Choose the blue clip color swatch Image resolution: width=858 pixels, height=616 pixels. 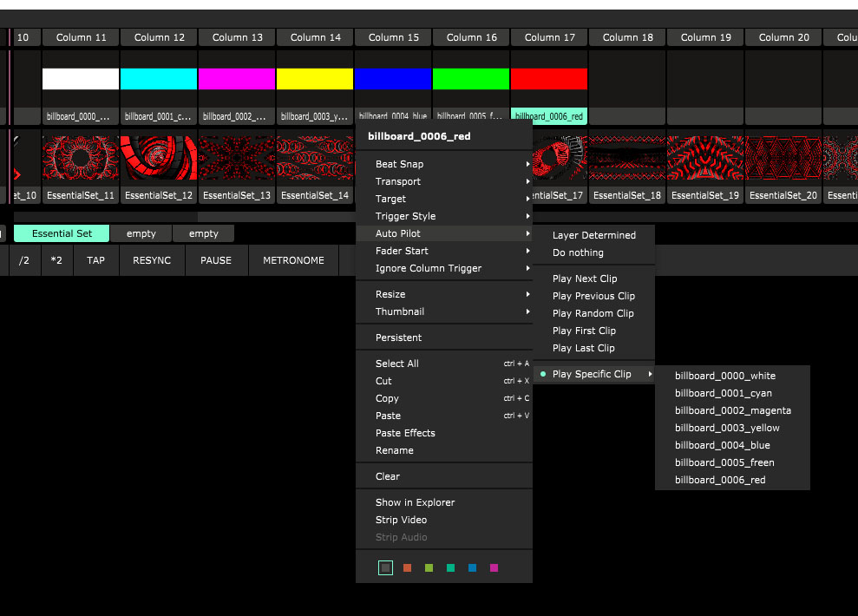[x=472, y=568]
